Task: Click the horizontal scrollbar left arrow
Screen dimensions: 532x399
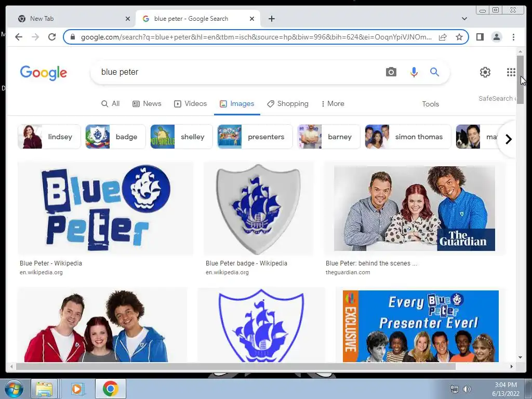Action: (11, 366)
